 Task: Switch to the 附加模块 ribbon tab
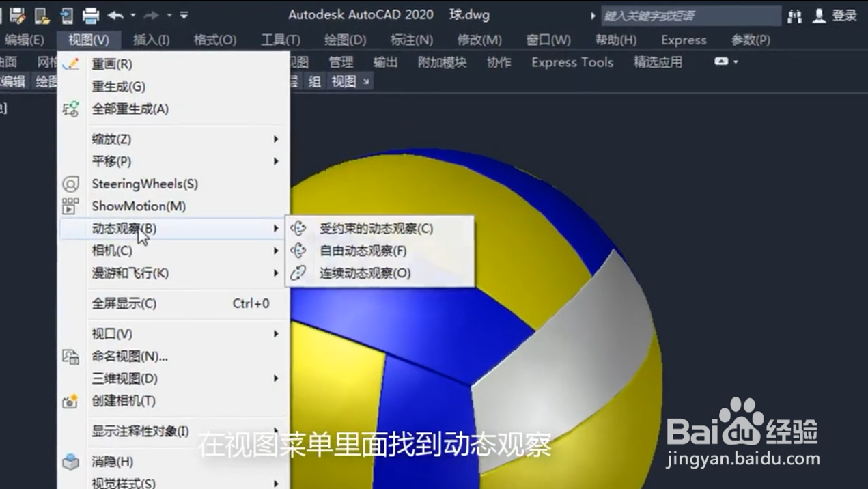[x=442, y=62]
